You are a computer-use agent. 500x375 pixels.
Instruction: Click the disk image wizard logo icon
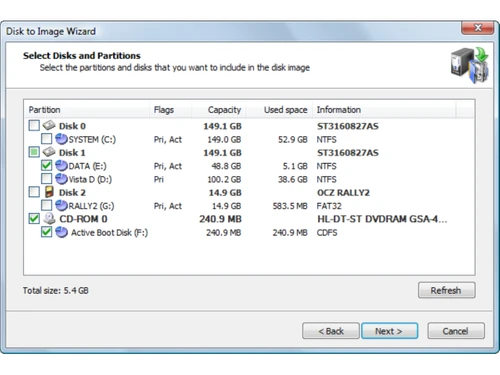pos(470,65)
